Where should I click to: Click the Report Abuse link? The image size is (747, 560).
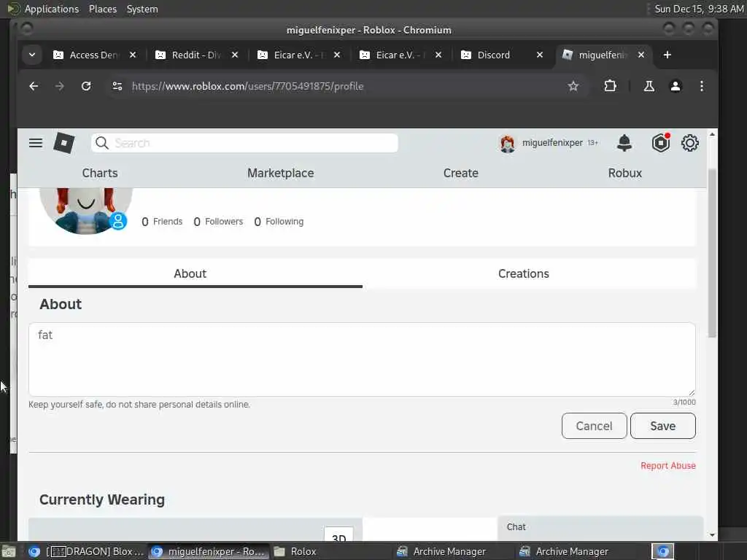(x=668, y=466)
